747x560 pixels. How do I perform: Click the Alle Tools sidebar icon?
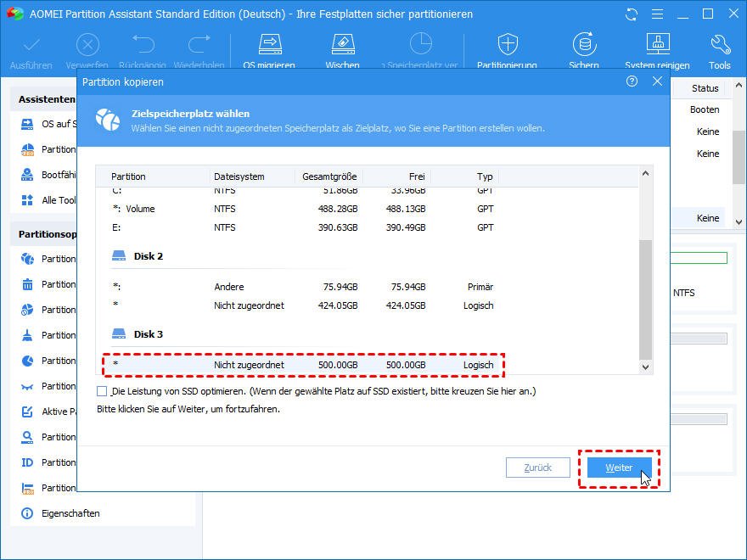pyautogui.click(x=27, y=200)
